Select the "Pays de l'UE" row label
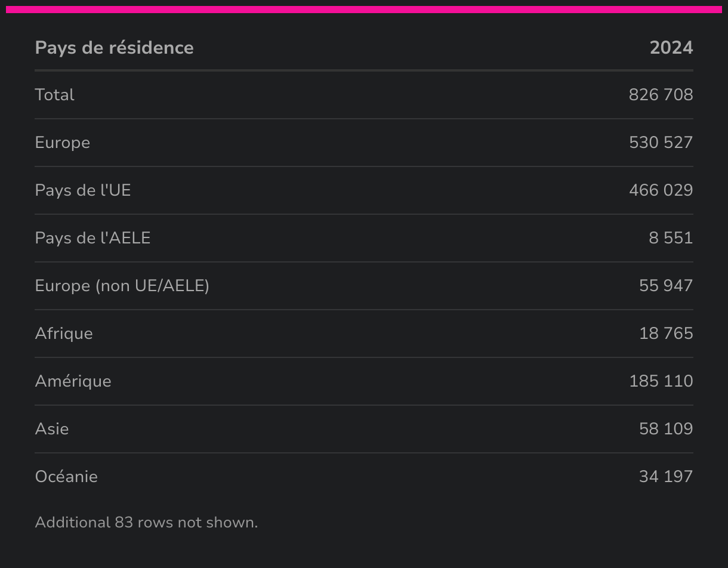The height and width of the screenshot is (568, 728). tap(83, 190)
